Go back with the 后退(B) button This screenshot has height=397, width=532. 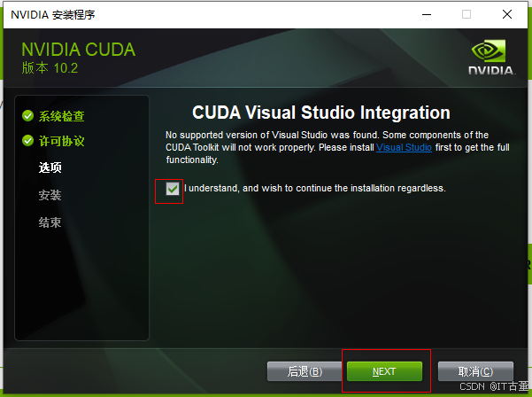[305, 371]
